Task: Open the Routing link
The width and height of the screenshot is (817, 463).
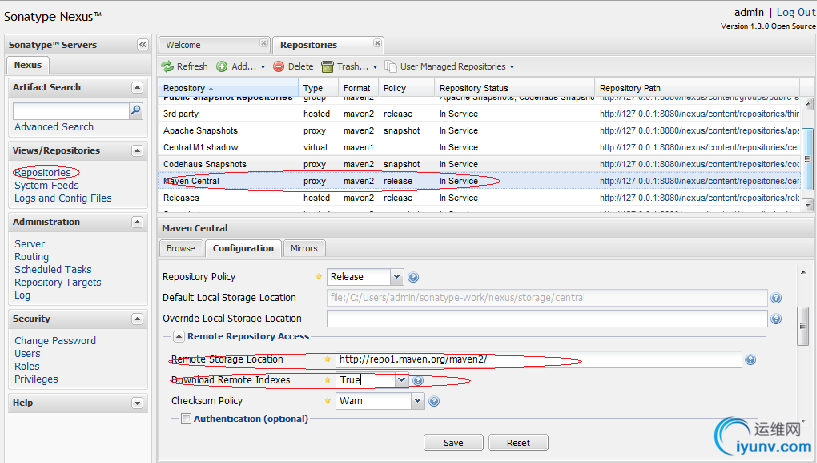Action: coord(32,257)
